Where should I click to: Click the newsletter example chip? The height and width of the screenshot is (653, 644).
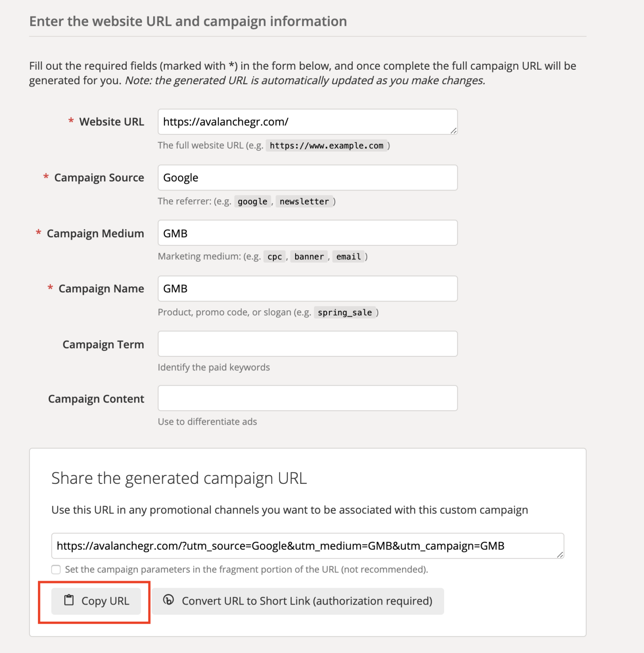click(304, 201)
